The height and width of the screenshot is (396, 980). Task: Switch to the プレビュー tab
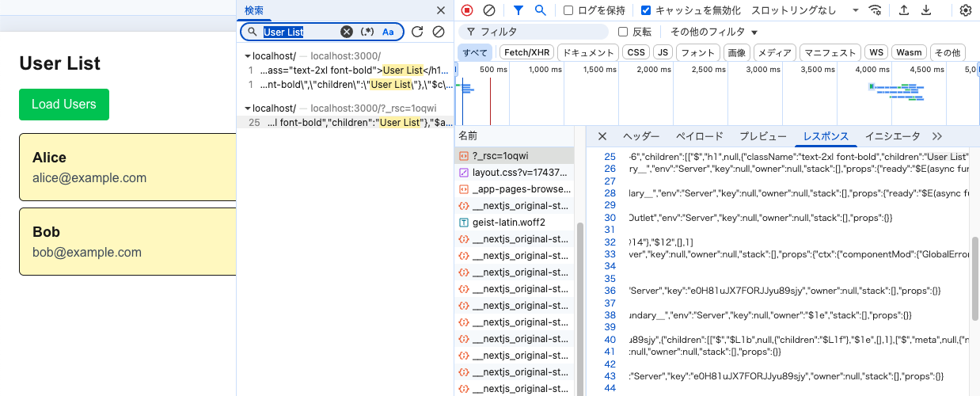[x=762, y=136]
